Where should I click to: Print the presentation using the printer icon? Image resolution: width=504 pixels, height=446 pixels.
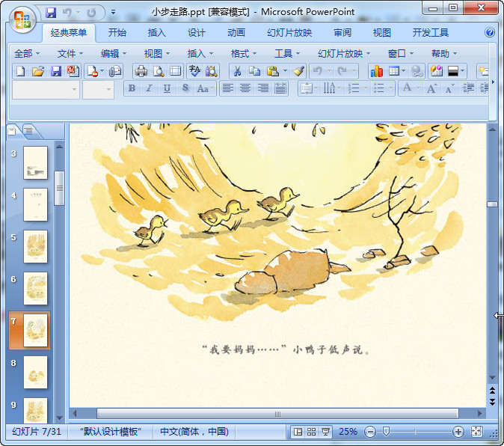(141, 71)
